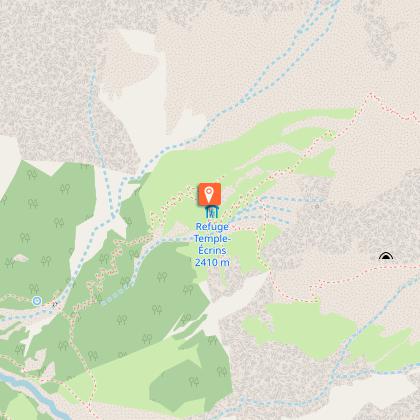Click the small pale clearing inside the left forest
The width and height of the screenshot is (420, 420).
(x=21, y=258)
